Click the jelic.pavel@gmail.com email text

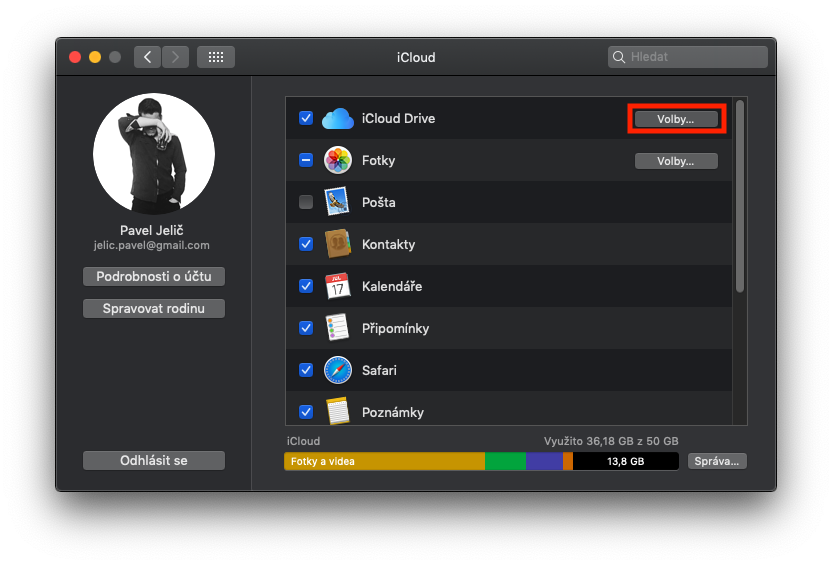(152, 245)
